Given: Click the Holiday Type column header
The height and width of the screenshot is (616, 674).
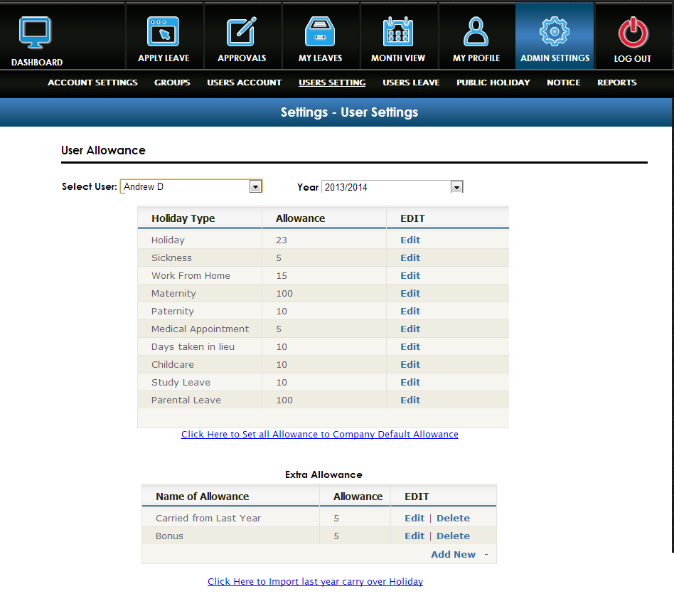Looking at the screenshot, I should pyautogui.click(x=183, y=218).
